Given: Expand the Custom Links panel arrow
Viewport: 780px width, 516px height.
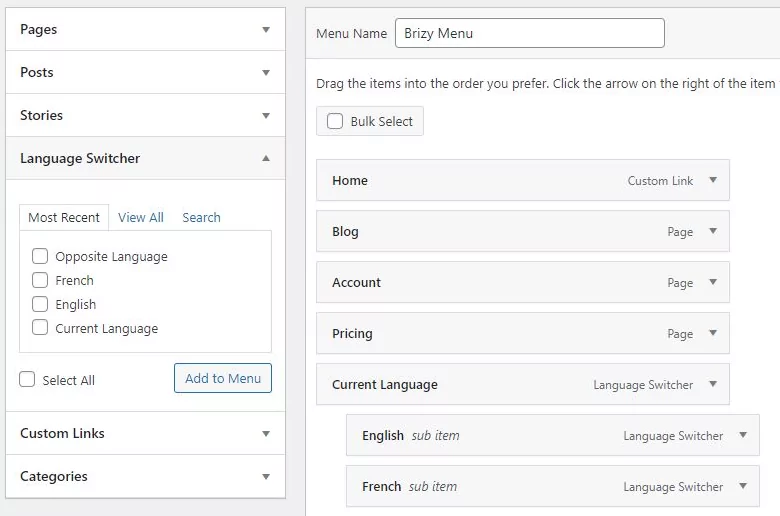Looking at the screenshot, I should (x=266, y=433).
